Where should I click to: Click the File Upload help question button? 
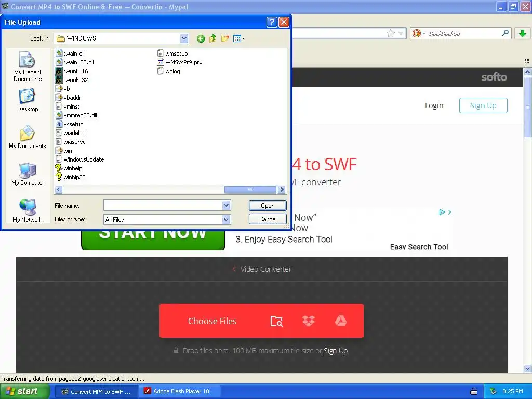(272, 22)
